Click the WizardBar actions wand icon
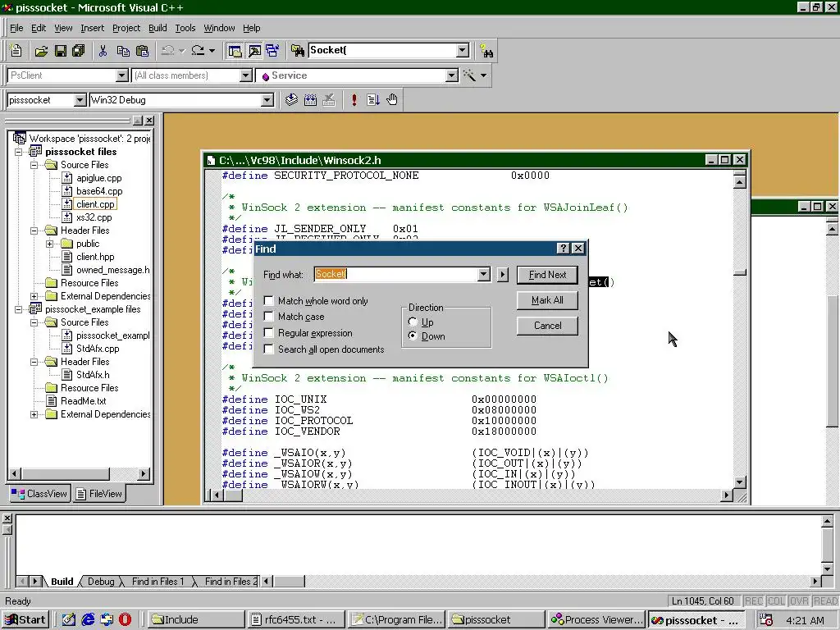 coord(470,75)
